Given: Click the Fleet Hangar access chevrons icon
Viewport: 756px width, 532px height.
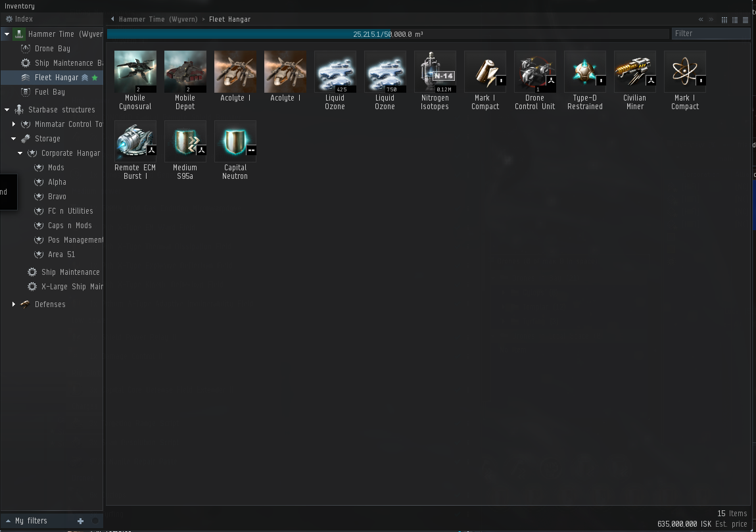Looking at the screenshot, I should 84,78.
